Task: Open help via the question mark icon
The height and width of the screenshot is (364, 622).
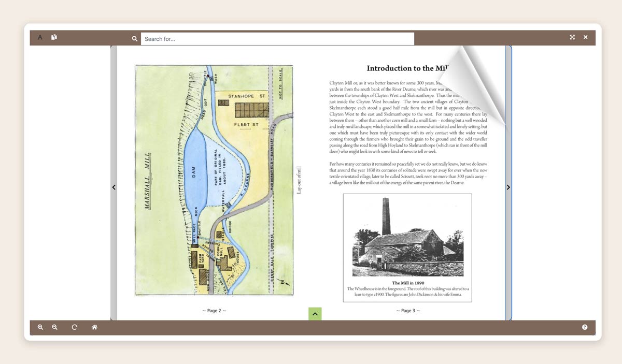Action: coord(585,327)
